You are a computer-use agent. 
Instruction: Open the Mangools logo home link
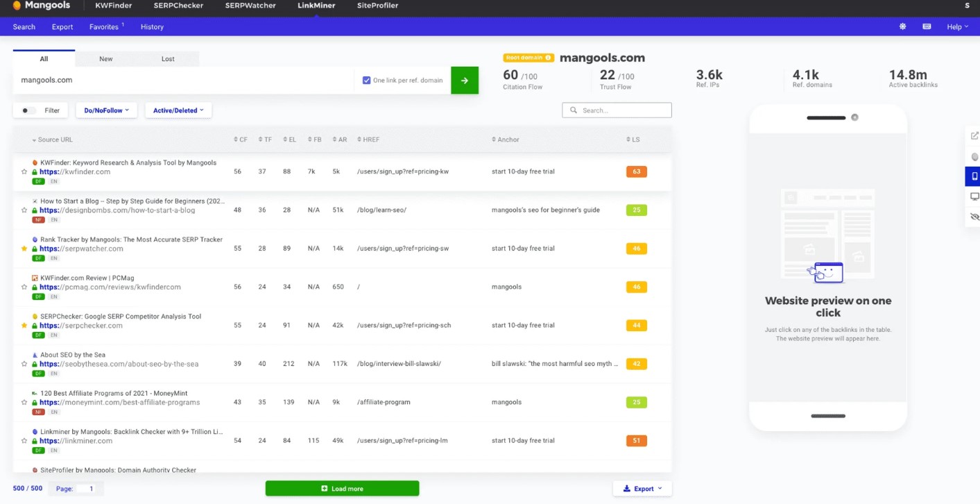coord(42,6)
